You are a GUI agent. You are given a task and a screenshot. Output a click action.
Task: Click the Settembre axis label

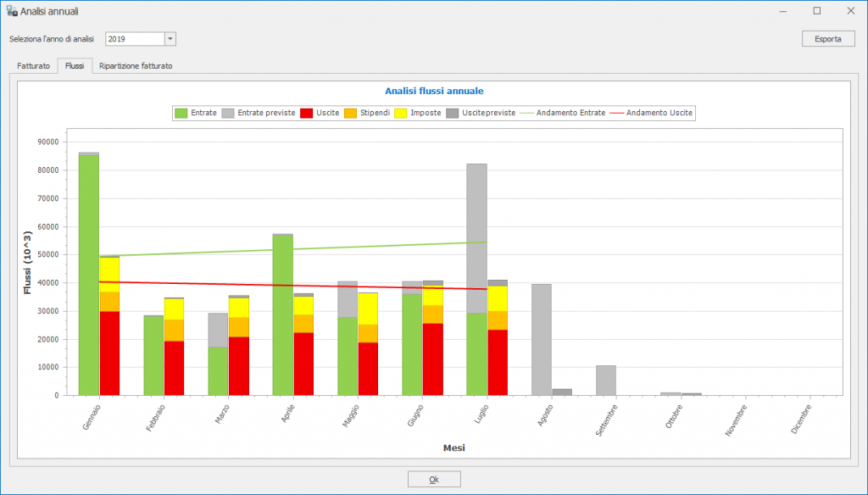(607, 420)
